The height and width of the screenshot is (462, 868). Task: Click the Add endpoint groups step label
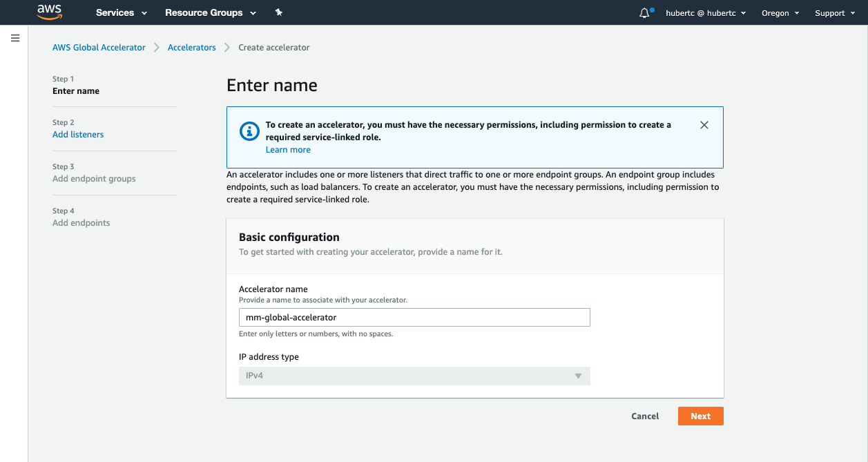click(94, 179)
